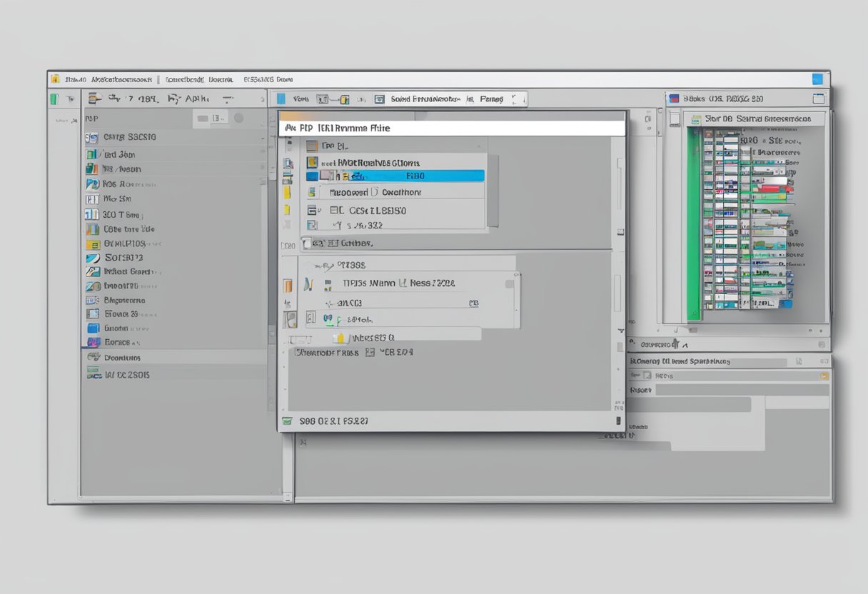Click the red-blue icon in right panel header
Screen dimensions: 868x594
pyautogui.click(x=673, y=99)
